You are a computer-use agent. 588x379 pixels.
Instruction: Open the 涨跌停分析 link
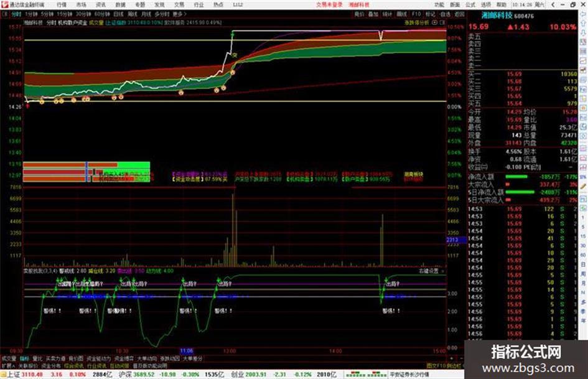(x=416, y=22)
